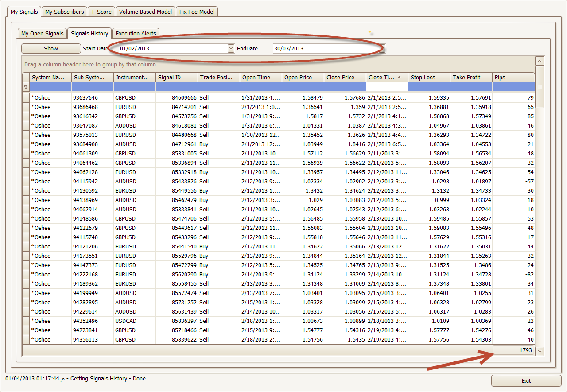Sort by Stop Loss column header
The height and width of the screenshot is (392, 567).
(x=429, y=77)
